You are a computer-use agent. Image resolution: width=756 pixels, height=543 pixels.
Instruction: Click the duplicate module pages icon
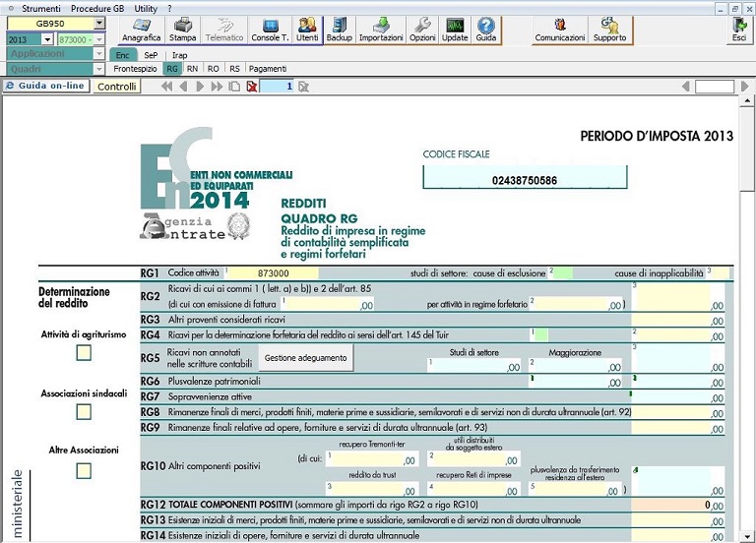tap(234, 87)
